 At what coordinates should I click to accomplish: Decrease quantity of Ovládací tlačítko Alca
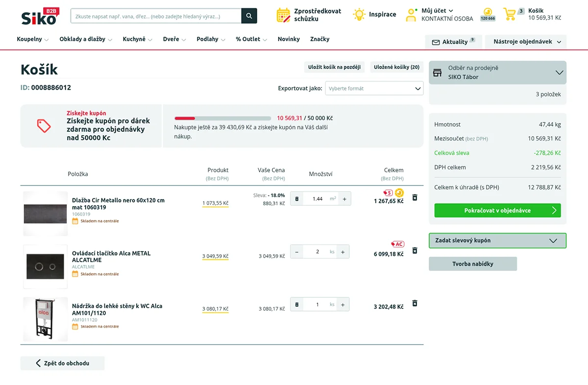pos(296,252)
